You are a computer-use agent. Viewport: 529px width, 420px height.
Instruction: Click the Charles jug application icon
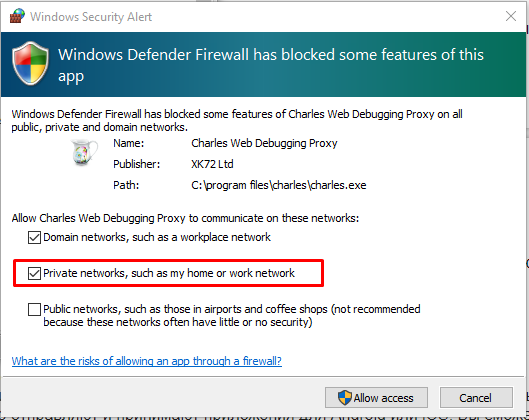pos(84,152)
